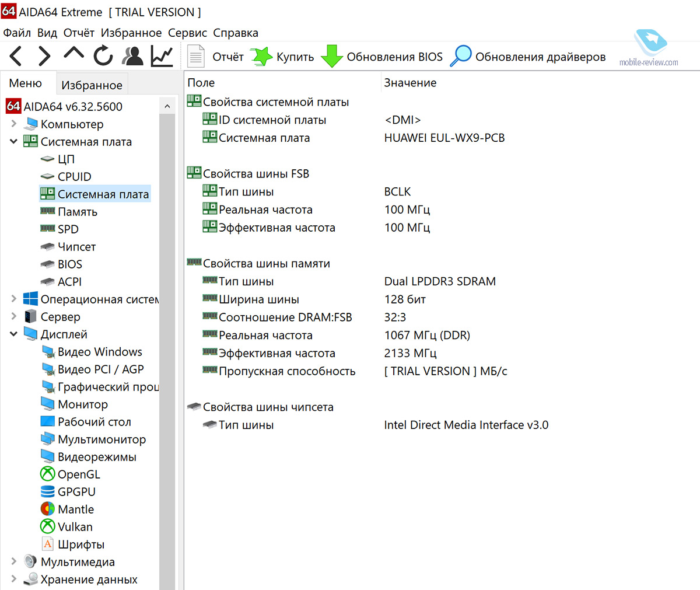700x590 pixels.
Task: Click the Купить green star button
Action: (282, 57)
